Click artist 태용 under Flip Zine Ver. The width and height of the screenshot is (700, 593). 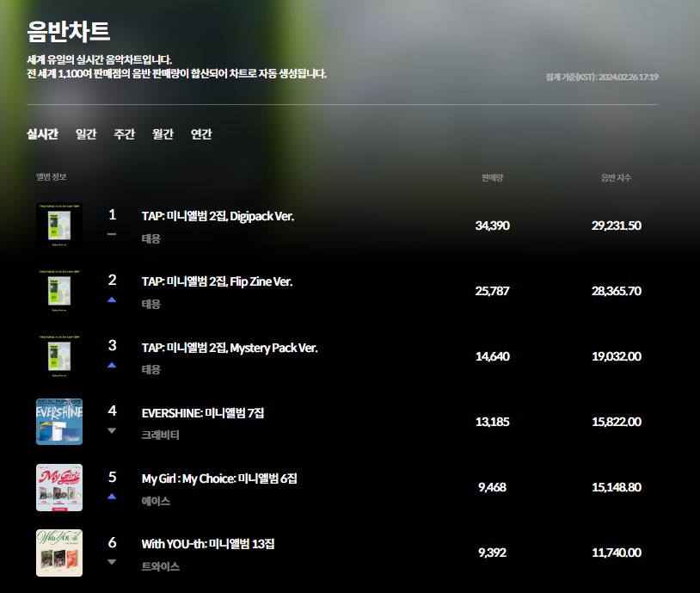150,304
